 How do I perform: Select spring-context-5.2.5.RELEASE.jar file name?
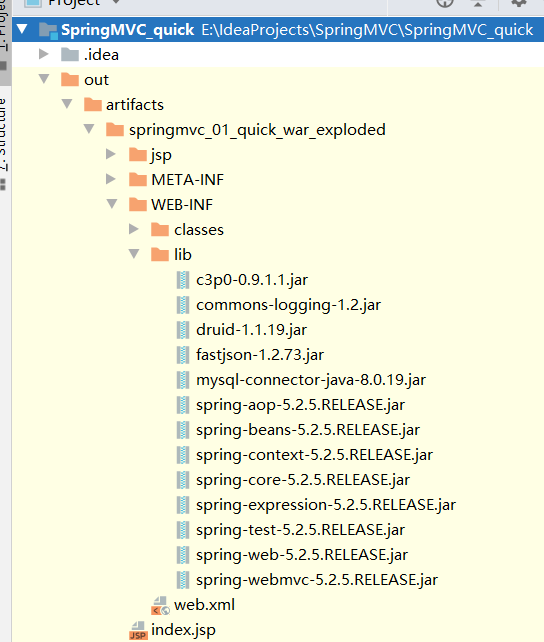pos(314,455)
